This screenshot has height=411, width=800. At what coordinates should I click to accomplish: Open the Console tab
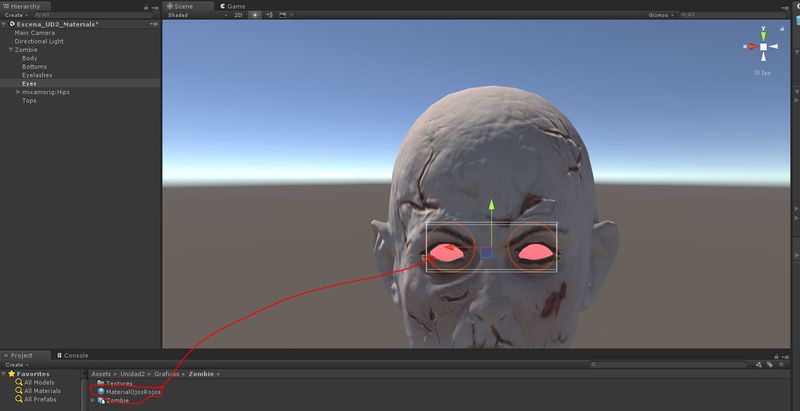click(x=72, y=355)
